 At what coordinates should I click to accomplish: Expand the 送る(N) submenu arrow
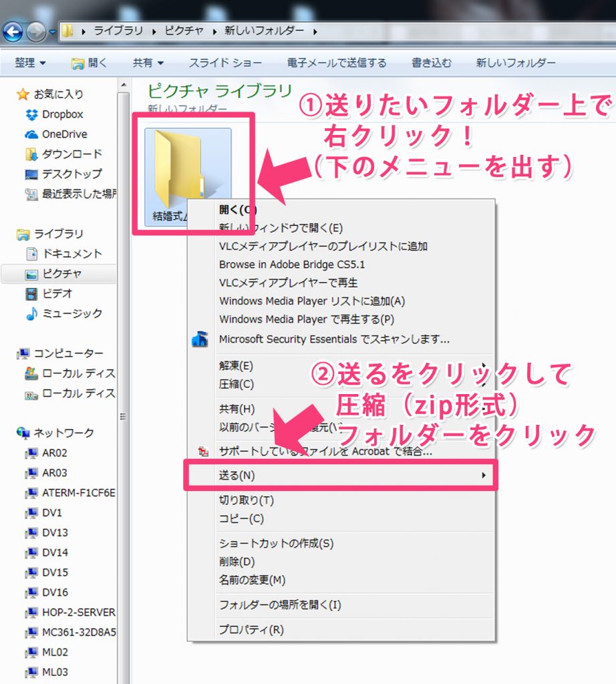483,476
